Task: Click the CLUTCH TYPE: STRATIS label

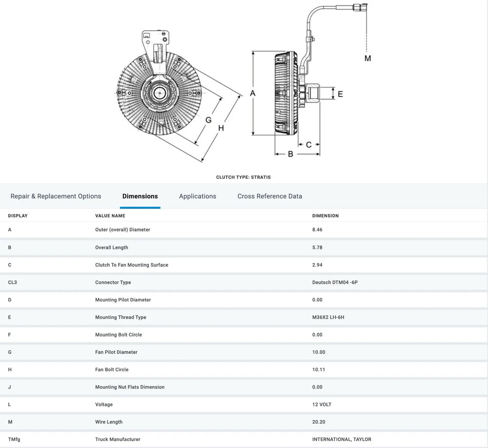Action: point(244,177)
